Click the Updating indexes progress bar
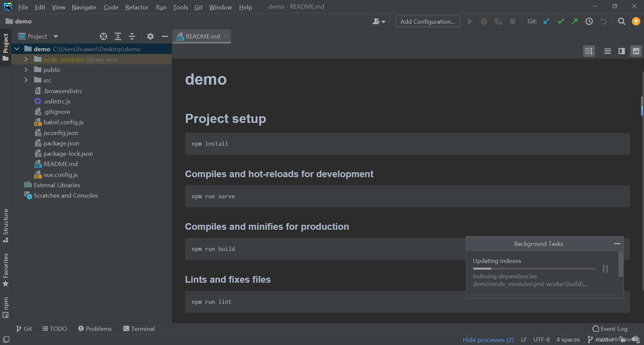 534,269
